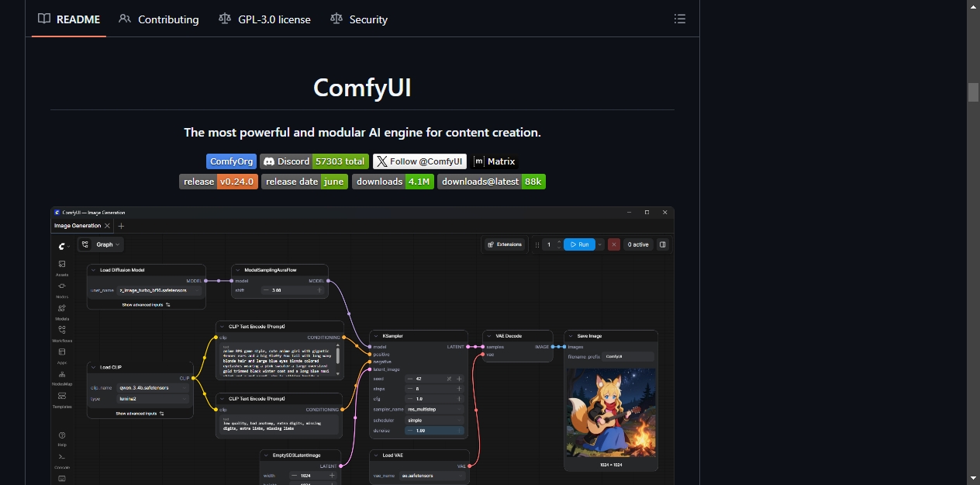Open the Matrix badge link
Screen dimensions: 980x485
click(495, 161)
